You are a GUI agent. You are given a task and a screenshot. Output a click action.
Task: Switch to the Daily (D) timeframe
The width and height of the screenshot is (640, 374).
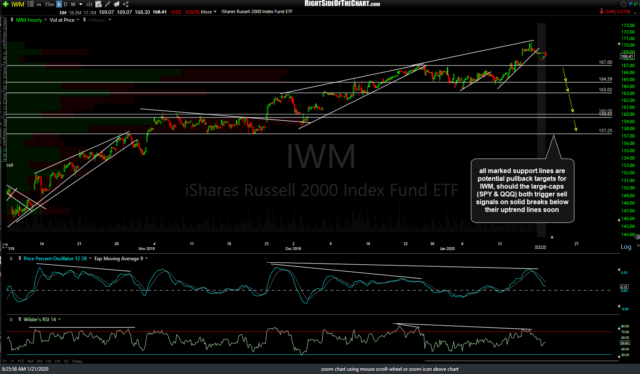(66, 4)
